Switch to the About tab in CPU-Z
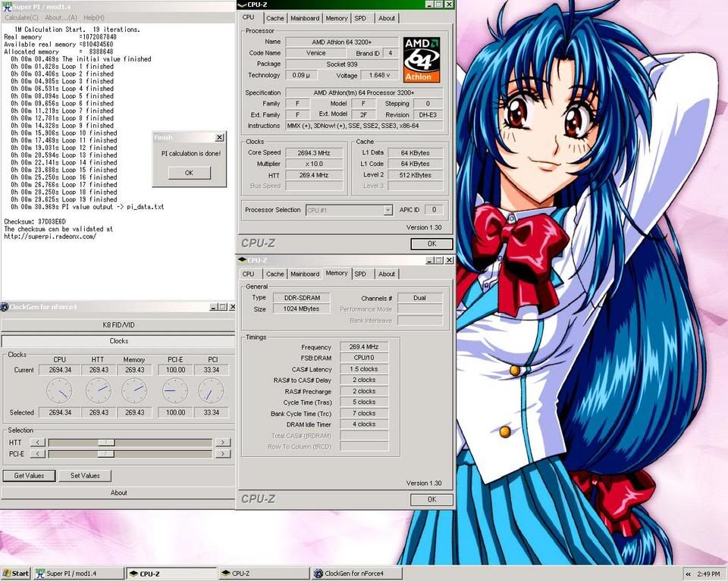This screenshot has height=582, width=728. (x=386, y=18)
